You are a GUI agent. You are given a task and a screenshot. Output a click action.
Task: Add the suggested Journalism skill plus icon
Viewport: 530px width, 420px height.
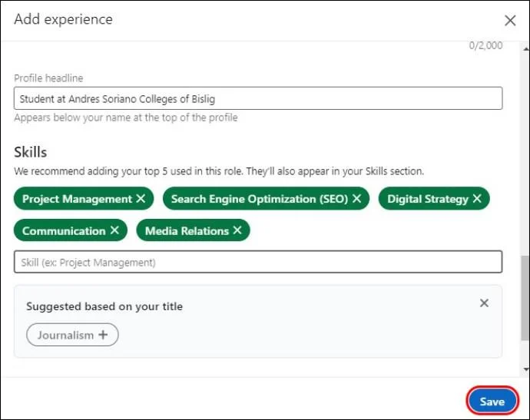tap(103, 335)
